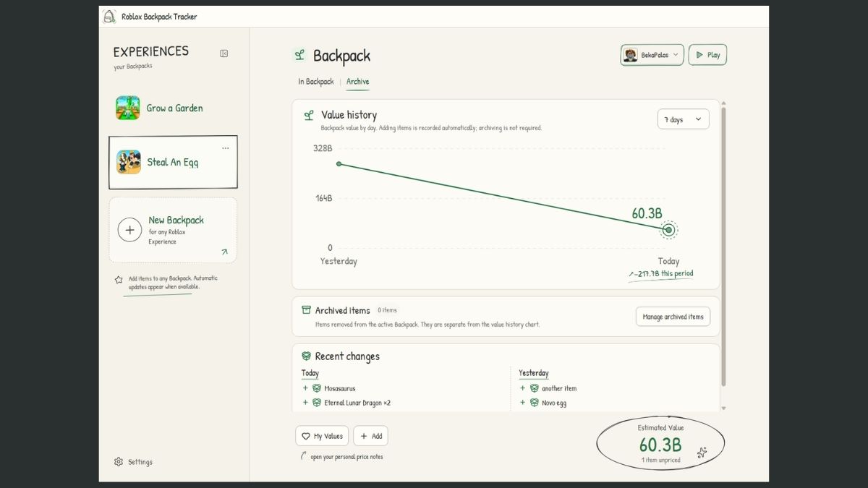Open Settings gear icon
The image size is (868, 488).
119,462
